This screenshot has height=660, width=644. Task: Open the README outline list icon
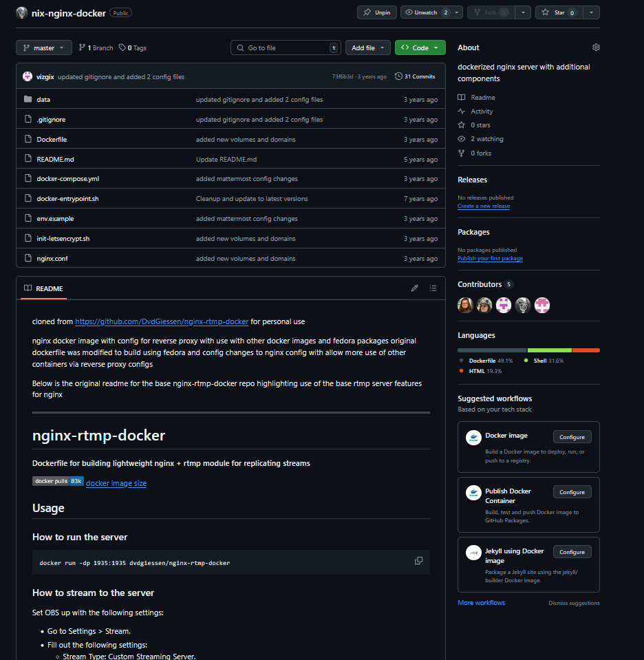point(433,288)
